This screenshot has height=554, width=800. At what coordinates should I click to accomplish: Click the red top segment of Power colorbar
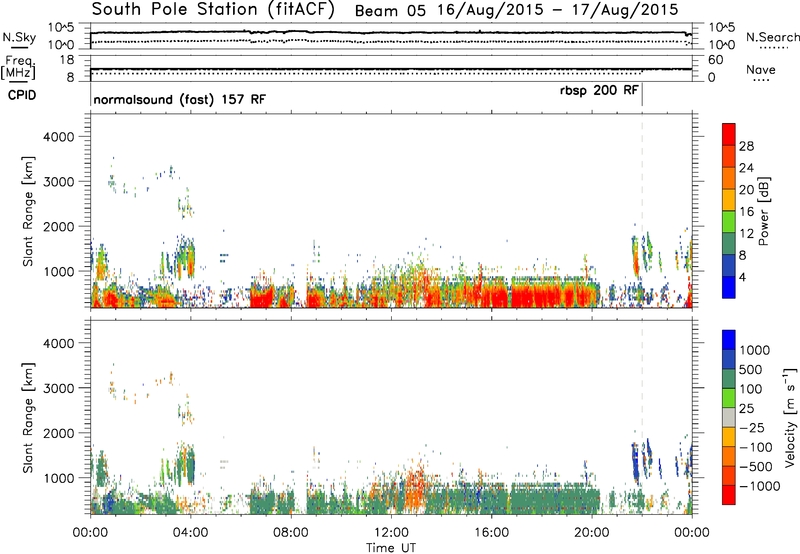pos(729,134)
